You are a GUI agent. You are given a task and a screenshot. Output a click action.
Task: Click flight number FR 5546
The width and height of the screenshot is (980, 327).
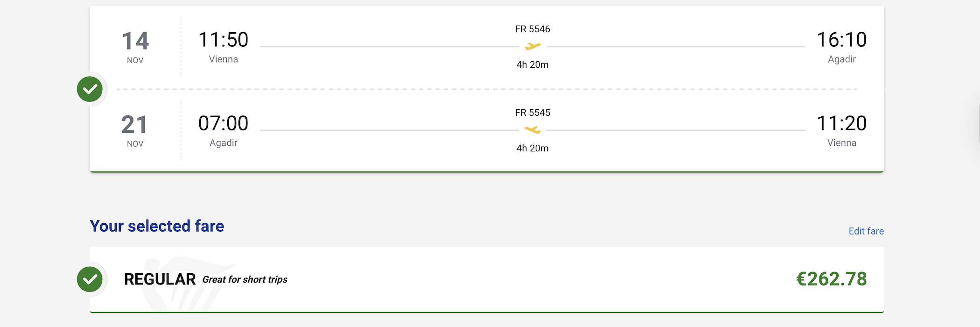pyautogui.click(x=532, y=29)
